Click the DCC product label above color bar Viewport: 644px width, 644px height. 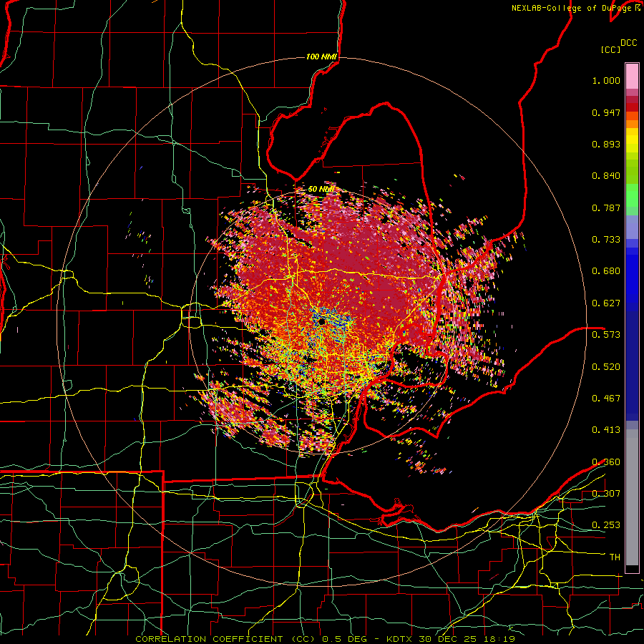click(628, 43)
